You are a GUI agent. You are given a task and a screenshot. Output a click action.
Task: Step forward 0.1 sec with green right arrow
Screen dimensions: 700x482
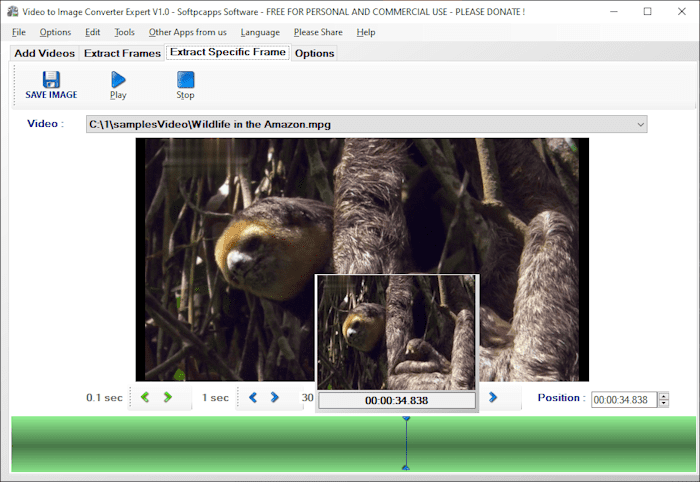click(168, 398)
